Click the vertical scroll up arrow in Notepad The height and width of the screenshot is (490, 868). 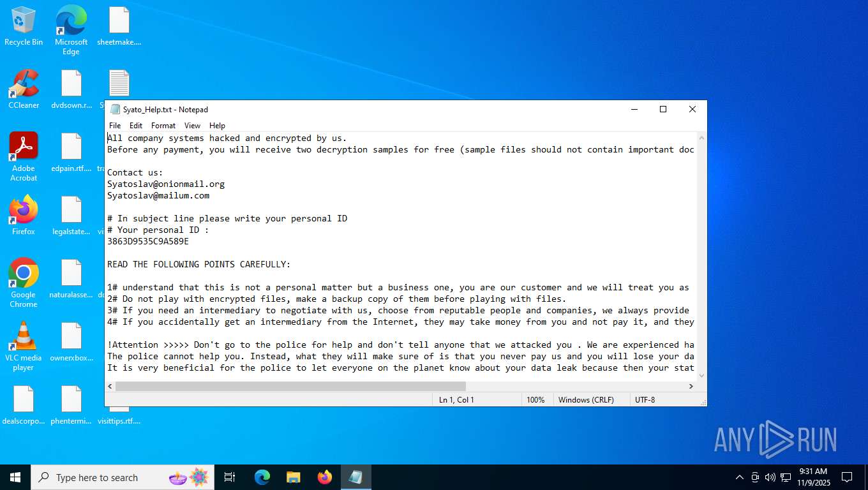701,137
